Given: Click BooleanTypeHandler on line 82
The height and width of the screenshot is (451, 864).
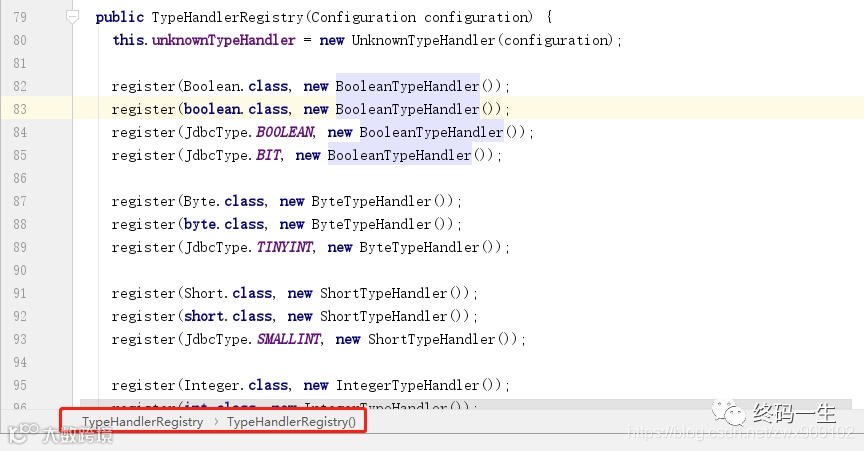Looking at the screenshot, I should [407, 87].
